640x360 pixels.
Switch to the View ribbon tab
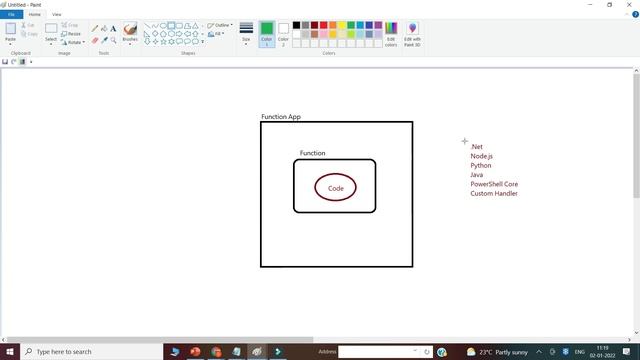tap(57, 14)
